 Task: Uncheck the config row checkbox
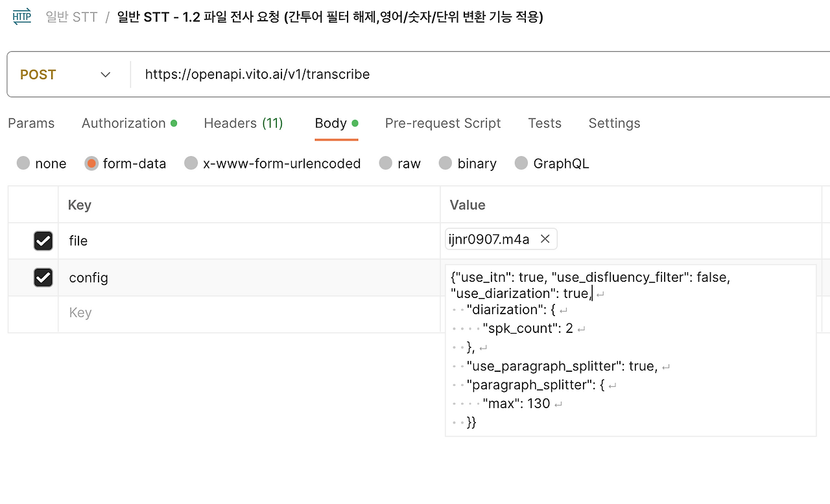[43, 278]
